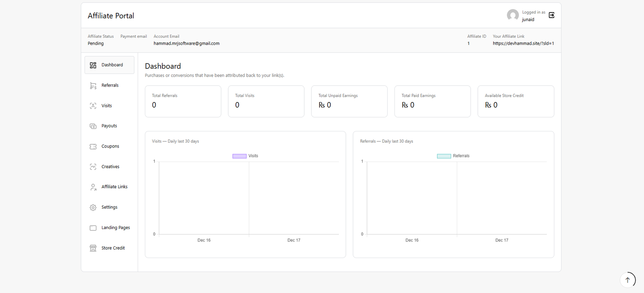Toggle the Visits legend in chart
Viewport: 644px width, 293px height.
tap(253, 156)
